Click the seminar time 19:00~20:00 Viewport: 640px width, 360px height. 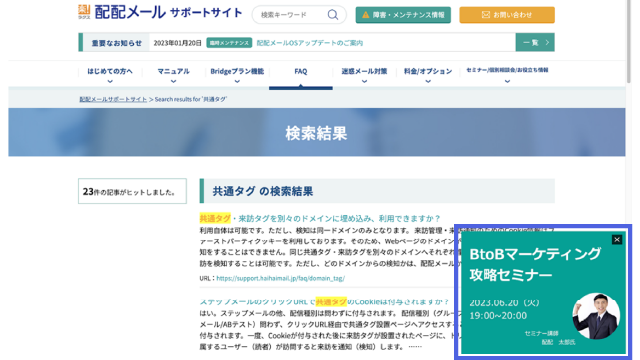coord(498,316)
